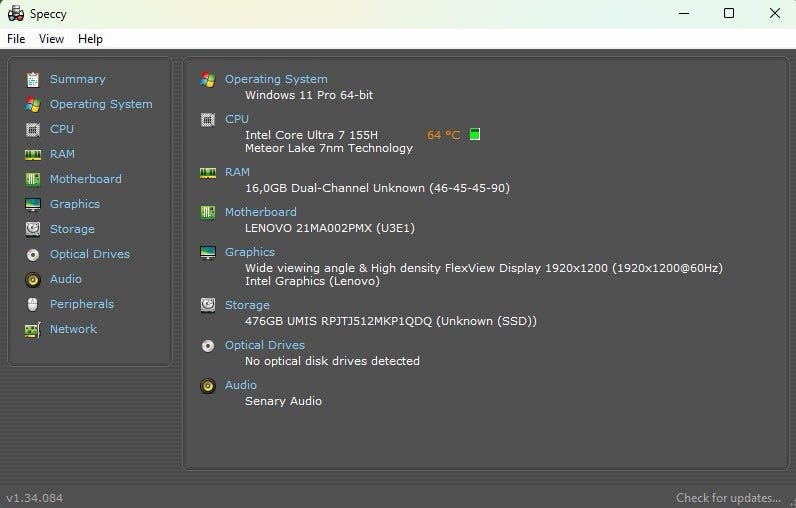Click the Senary Audio text
The height and width of the screenshot is (508, 796).
(x=283, y=401)
